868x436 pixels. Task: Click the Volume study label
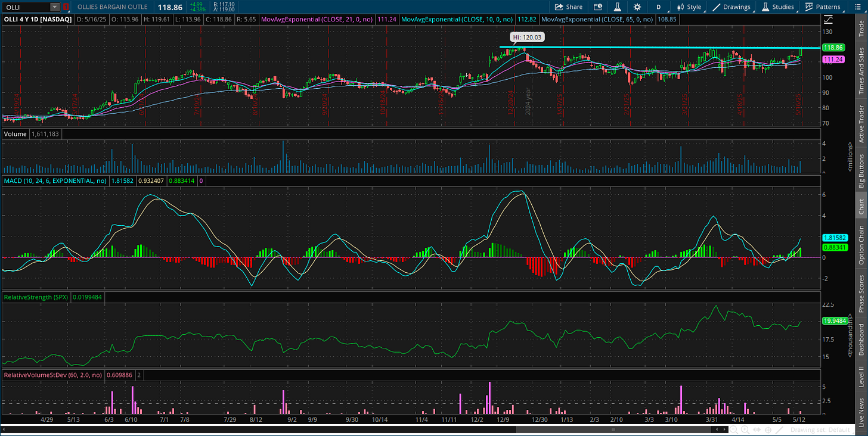(x=15, y=134)
